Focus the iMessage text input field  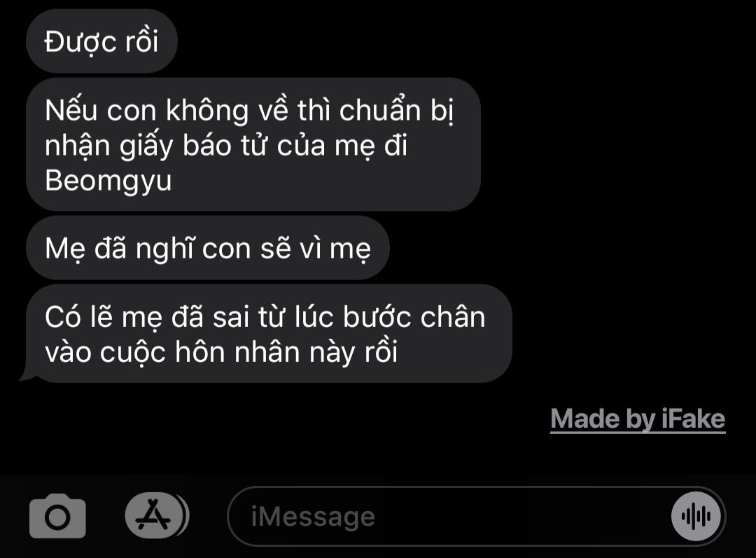point(476,516)
